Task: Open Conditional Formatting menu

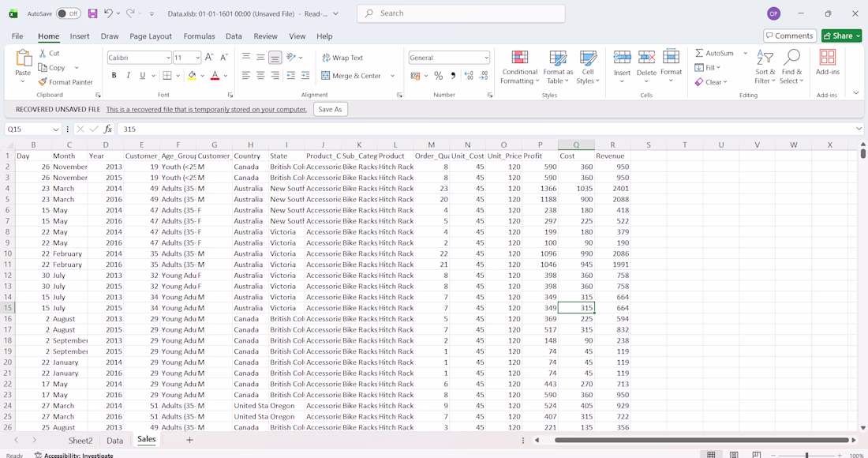Action: 520,67
